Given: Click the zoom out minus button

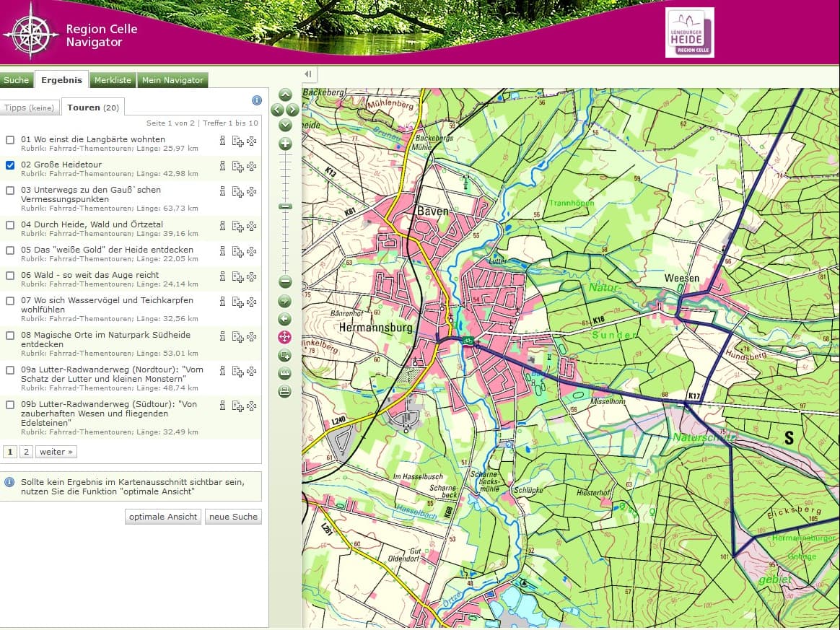Looking at the screenshot, I should 285,282.
